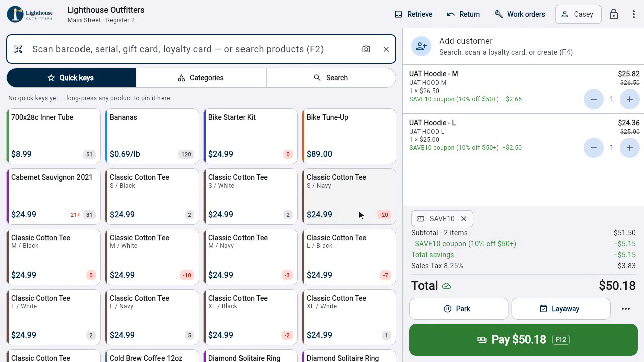Image resolution: width=644 pixels, height=362 pixels.
Task: Add Bike Starter Kit to cart
Action: 251,136
